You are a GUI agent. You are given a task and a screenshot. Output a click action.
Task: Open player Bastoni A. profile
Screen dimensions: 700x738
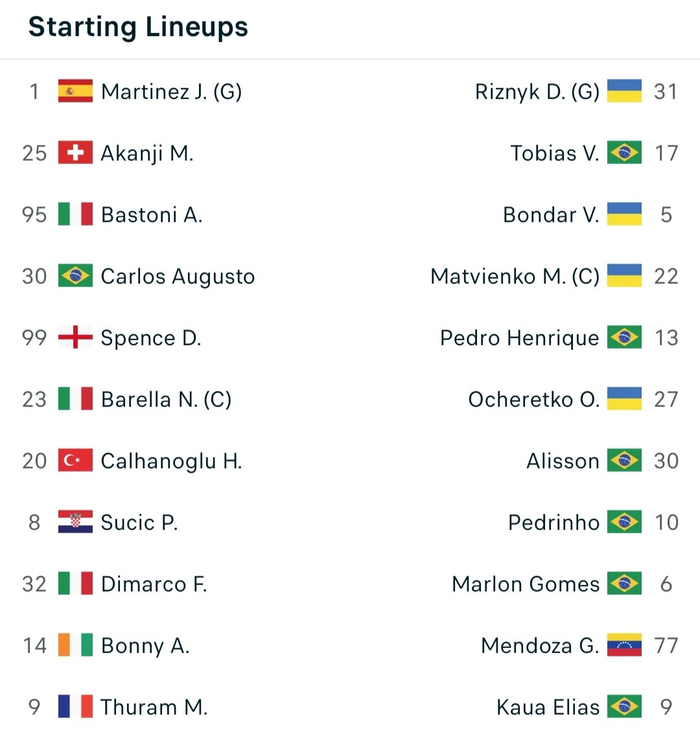(152, 214)
